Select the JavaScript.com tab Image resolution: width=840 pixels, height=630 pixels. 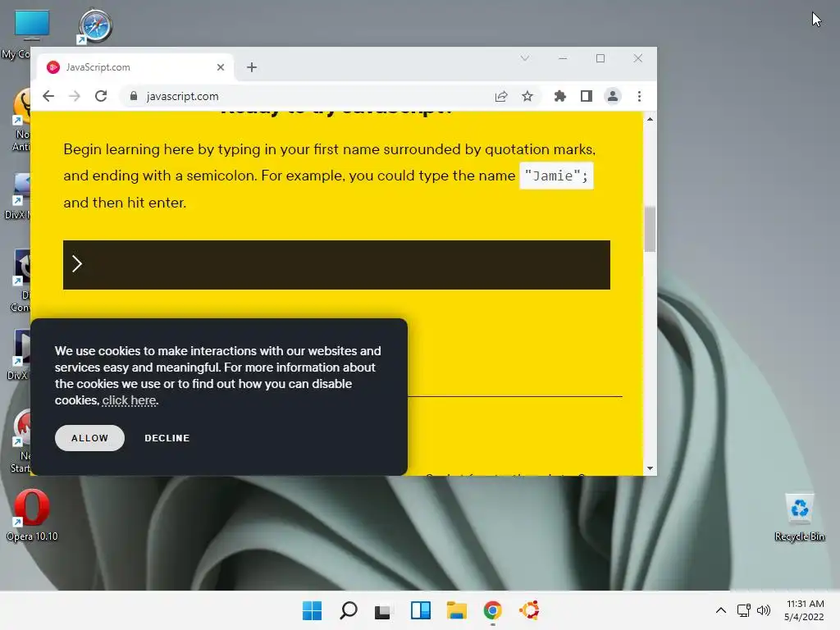(x=135, y=67)
